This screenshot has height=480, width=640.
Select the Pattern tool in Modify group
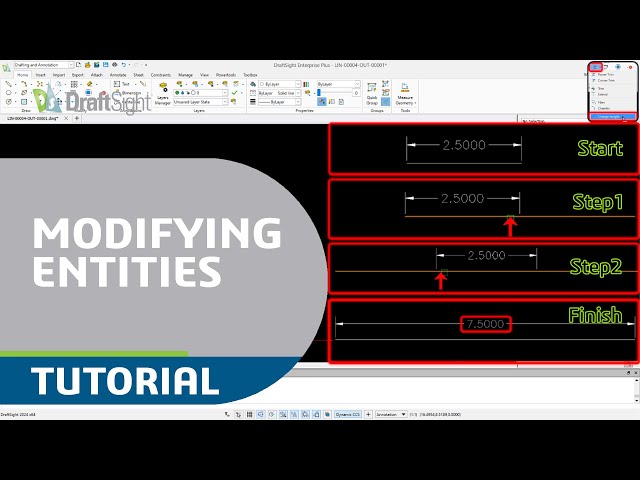(x=74, y=84)
